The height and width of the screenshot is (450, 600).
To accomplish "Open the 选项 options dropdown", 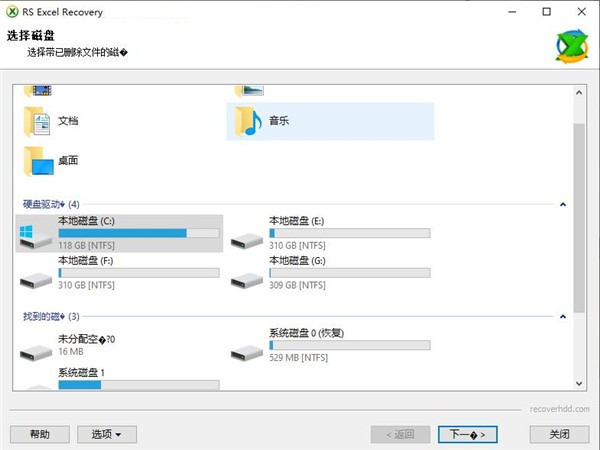I will tap(107, 434).
